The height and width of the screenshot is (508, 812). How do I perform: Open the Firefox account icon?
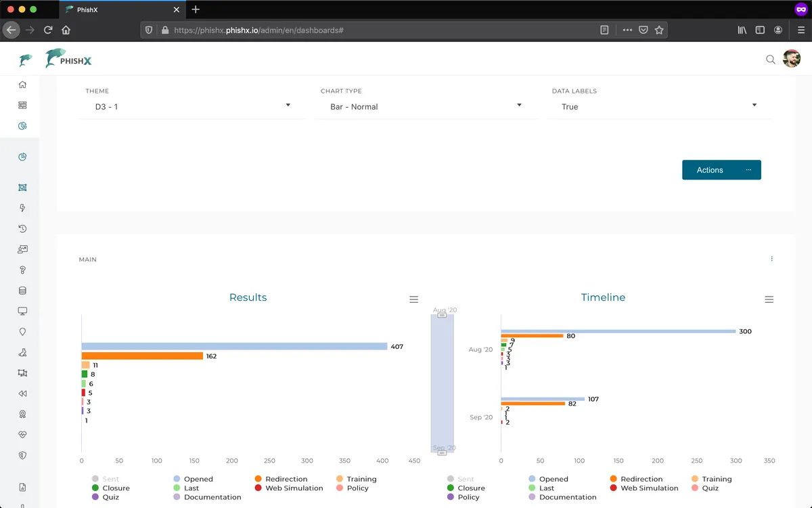(x=779, y=30)
